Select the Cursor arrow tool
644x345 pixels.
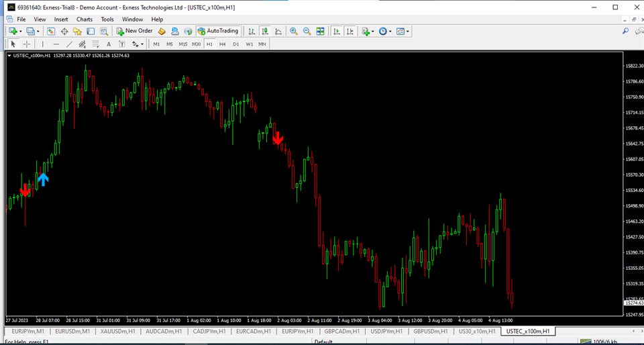tap(13, 44)
